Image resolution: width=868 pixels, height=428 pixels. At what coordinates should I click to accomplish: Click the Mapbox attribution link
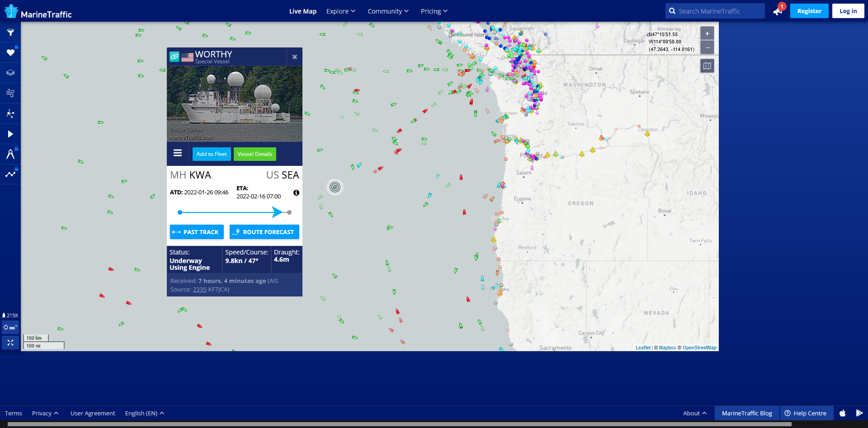[667, 348]
